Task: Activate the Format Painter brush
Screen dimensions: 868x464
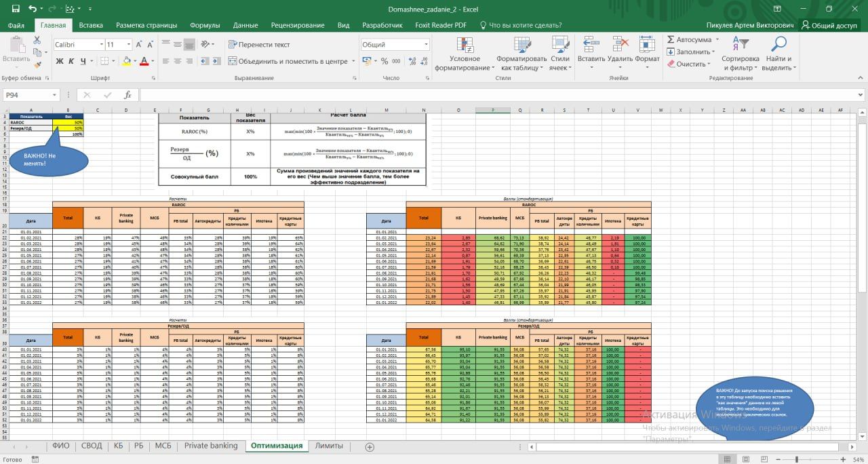Action: tap(37, 65)
